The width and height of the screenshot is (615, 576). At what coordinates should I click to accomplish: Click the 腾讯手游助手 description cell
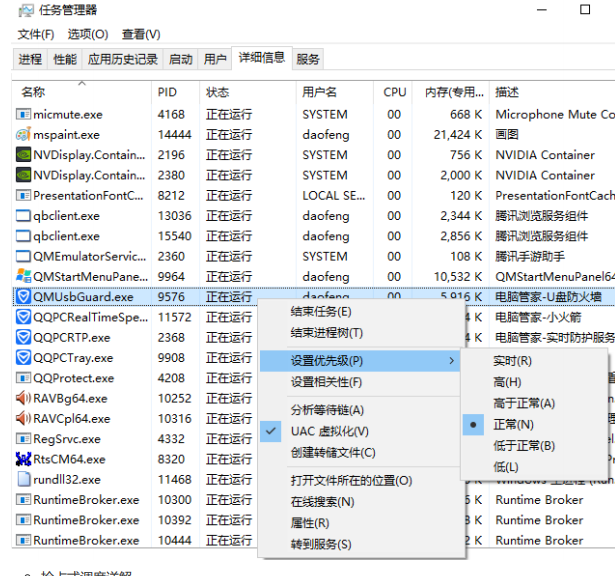pos(530,256)
